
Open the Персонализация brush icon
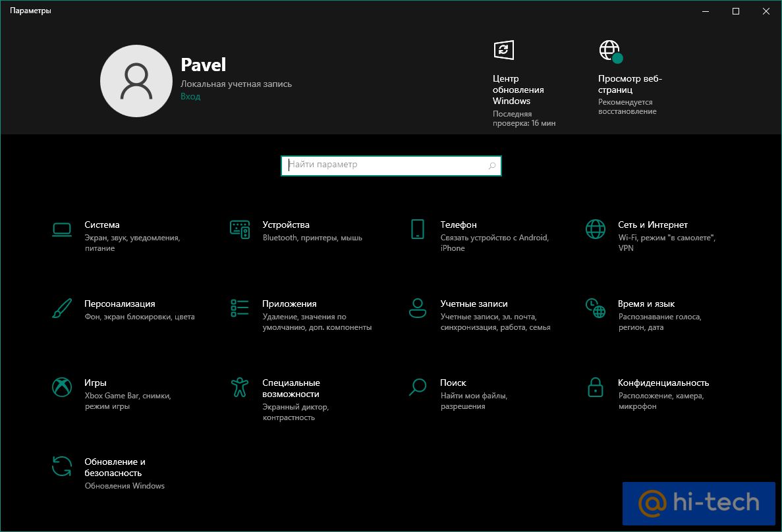click(x=62, y=308)
